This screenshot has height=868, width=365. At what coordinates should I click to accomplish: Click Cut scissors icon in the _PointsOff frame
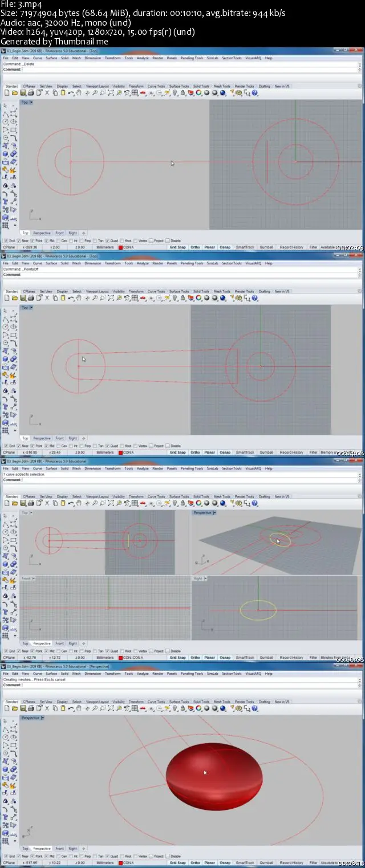[x=47, y=298]
